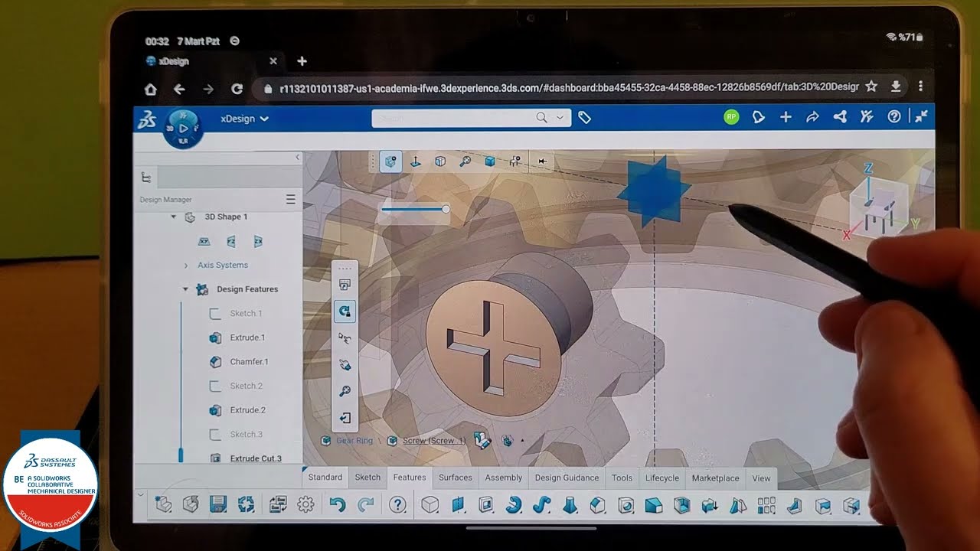The image size is (980, 551).
Task: Click the Save floppy disk icon
Action: tap(218, 504)
